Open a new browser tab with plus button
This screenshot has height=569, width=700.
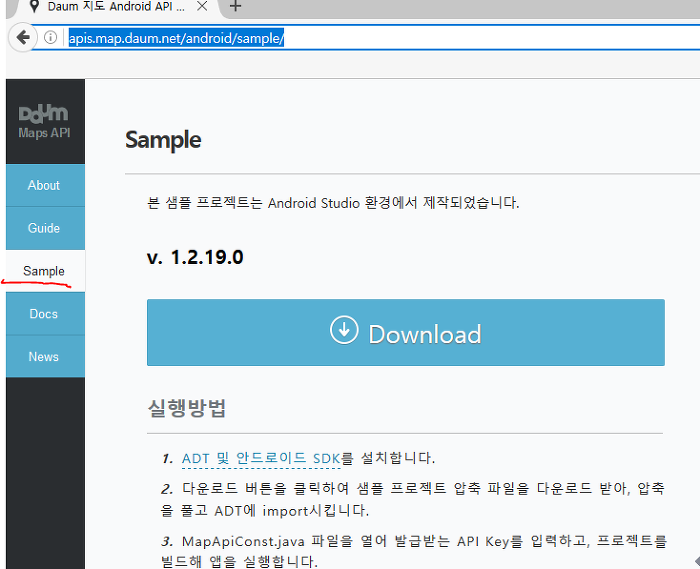(x=235, y=6)
